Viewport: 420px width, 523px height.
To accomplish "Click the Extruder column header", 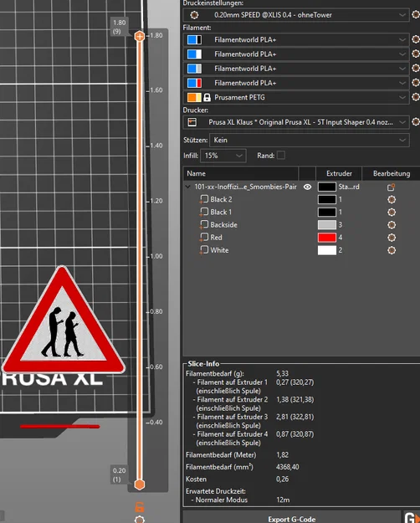I will click(339, 173).
